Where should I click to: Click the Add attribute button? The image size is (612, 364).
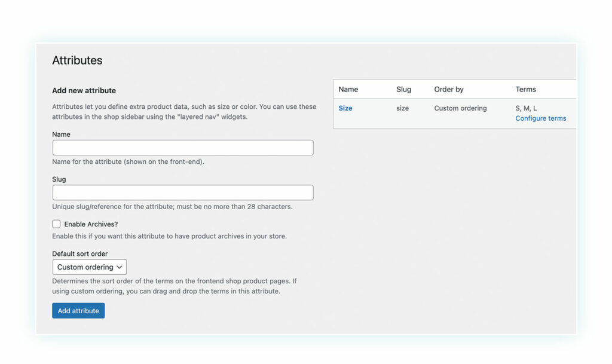78,310
